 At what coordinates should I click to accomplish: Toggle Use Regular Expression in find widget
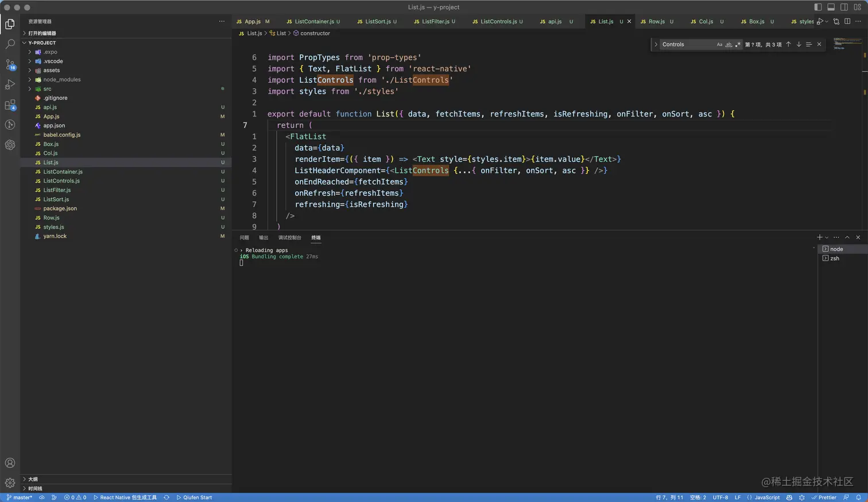pyautogui.click(x=738, y=44)
